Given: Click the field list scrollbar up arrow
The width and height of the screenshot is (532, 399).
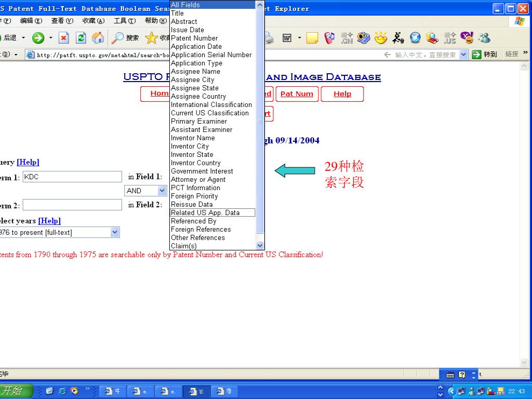Looking at the screenshot, I should point(260,5).
